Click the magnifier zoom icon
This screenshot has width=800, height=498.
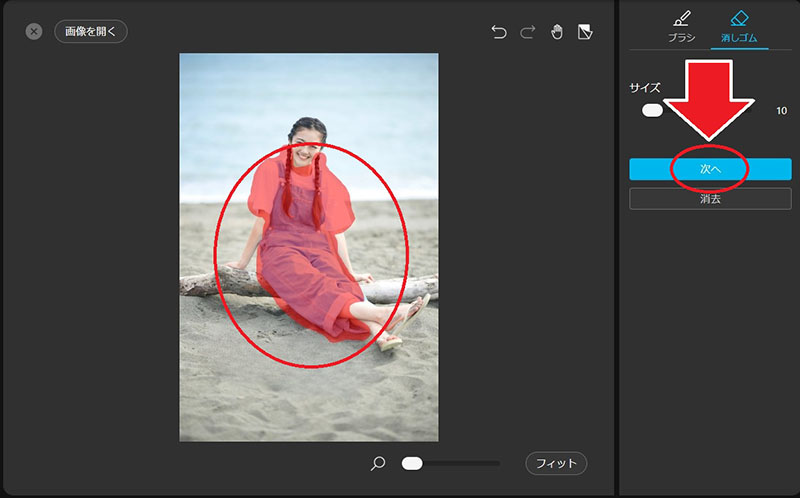[378, 463]
